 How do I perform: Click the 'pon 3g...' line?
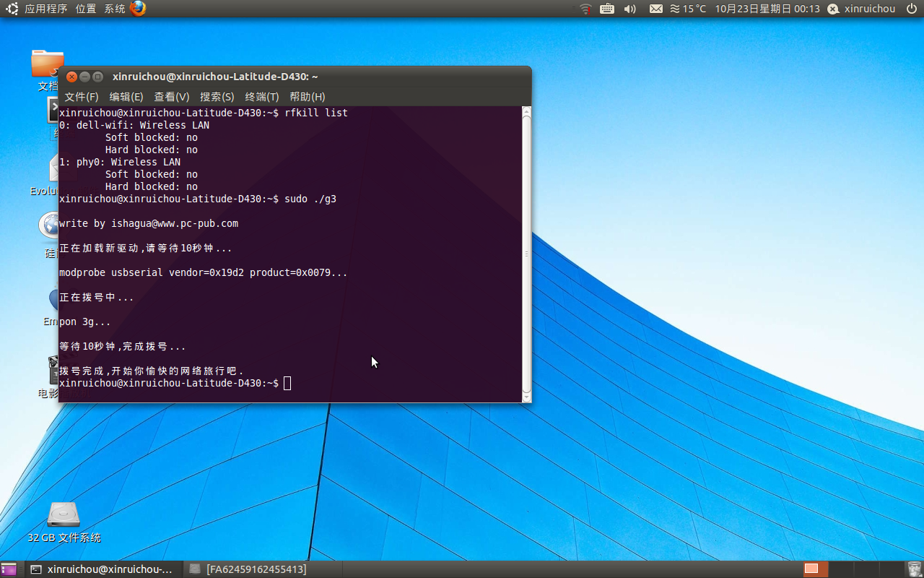[85, 322]
